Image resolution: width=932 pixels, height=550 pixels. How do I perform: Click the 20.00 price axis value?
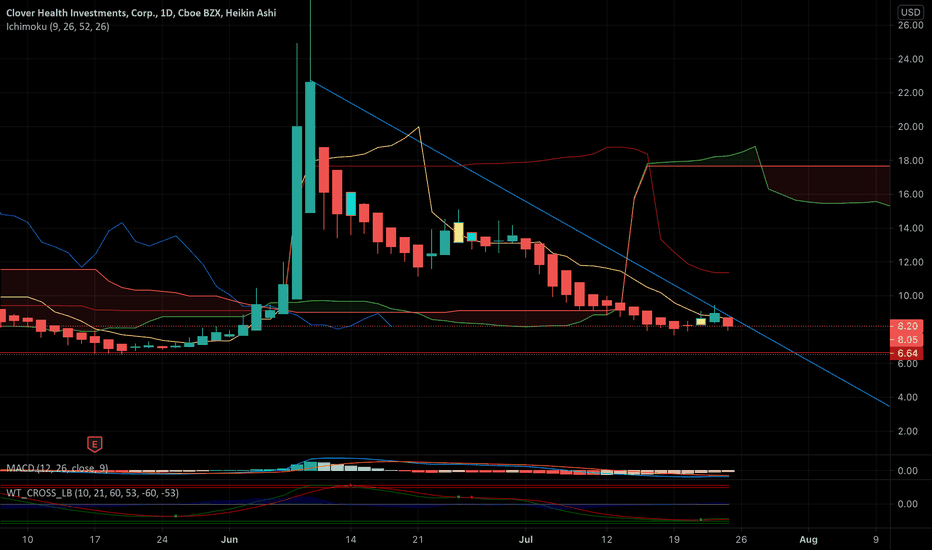point(911,127)
